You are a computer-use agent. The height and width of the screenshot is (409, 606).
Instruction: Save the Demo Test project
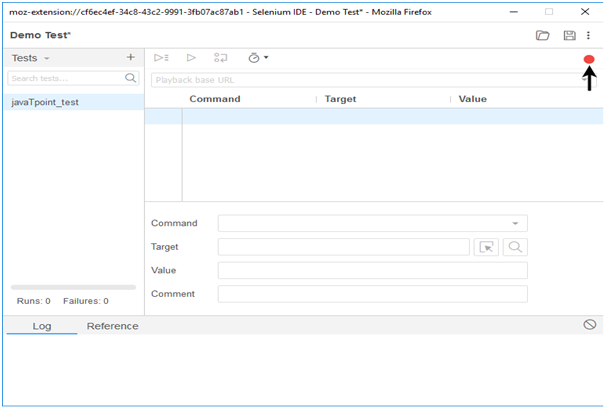click(569, 36)
